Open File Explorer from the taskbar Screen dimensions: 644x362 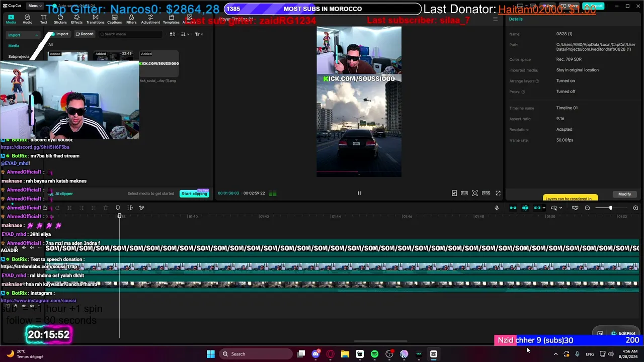pyautogui.click(x=345, y=354)
